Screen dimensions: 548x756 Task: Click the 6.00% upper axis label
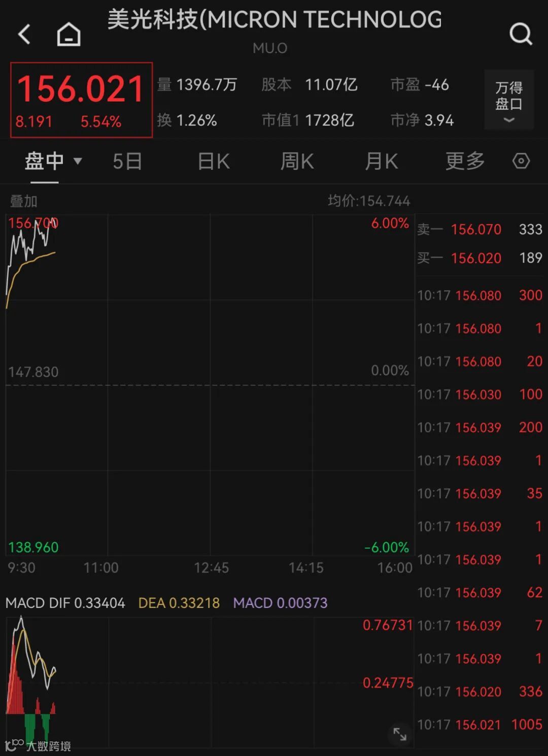[390, 223]
